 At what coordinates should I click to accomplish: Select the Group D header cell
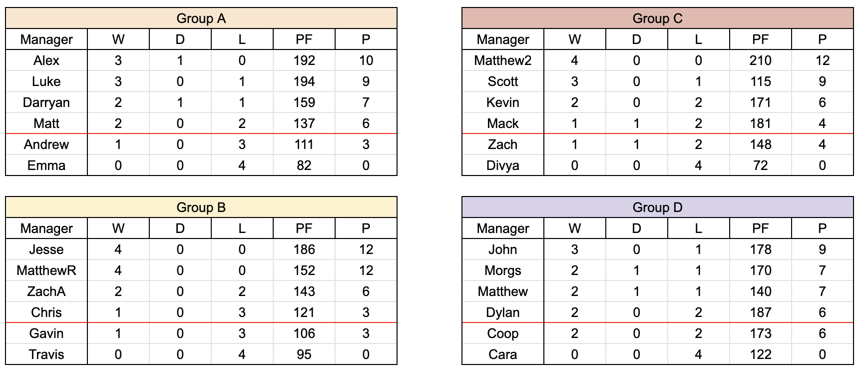point(657,207)
